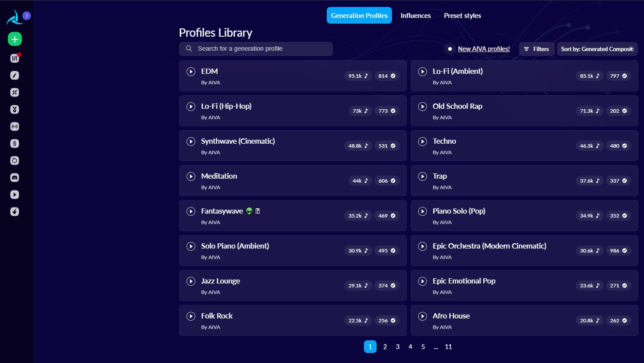This screenshot has width=644, height=363.
Task: Switch to the Preset styles tab
Action: (462, 16)
